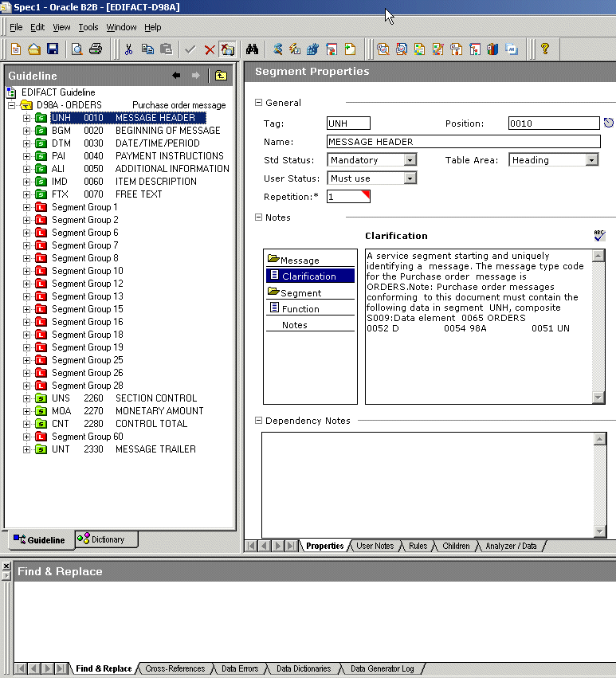Click the Save floppy disk icon
616x678 pixels.
pyautogui.click(x=53, y=49)
